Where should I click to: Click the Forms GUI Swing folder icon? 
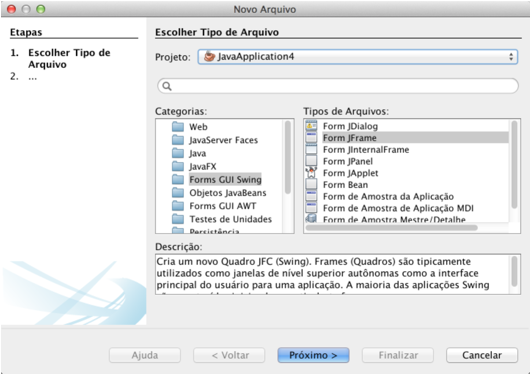click(178, 180)
